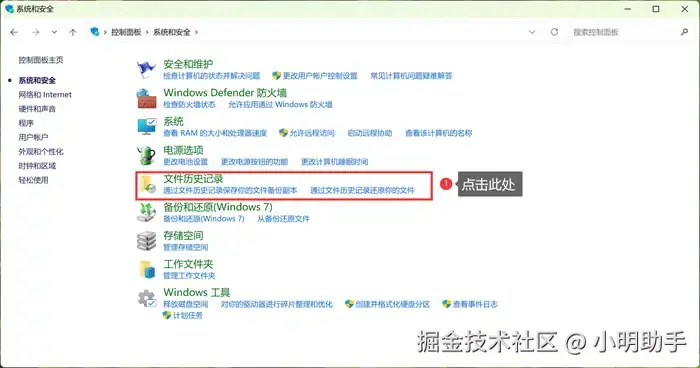Click 检查防火墙状态 link

pyautogui.click(x=189, y=105)
